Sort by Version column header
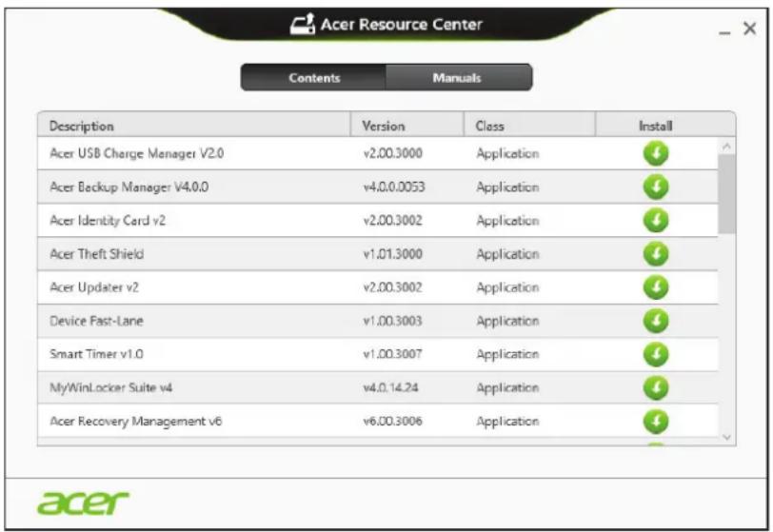Image resolution: width=773 pixels, height=532 pixels. 407,126
